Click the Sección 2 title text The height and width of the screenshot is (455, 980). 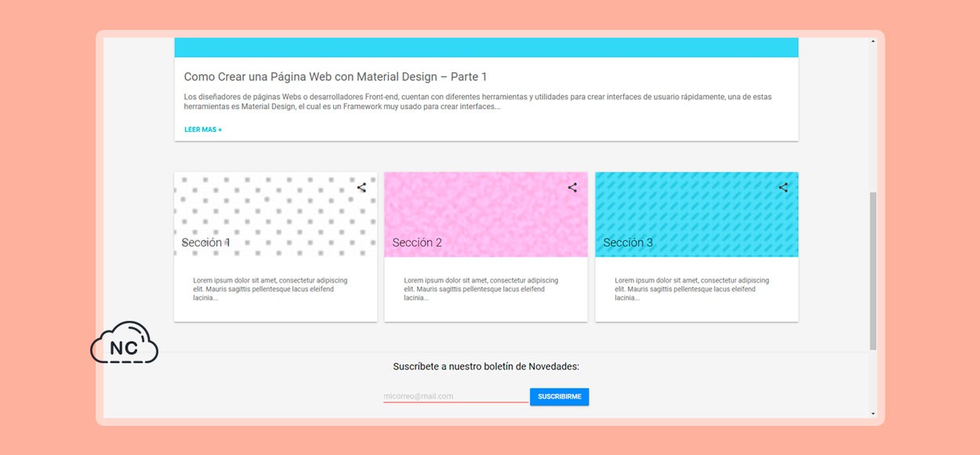pyautogui.click(x=417, y=242)
